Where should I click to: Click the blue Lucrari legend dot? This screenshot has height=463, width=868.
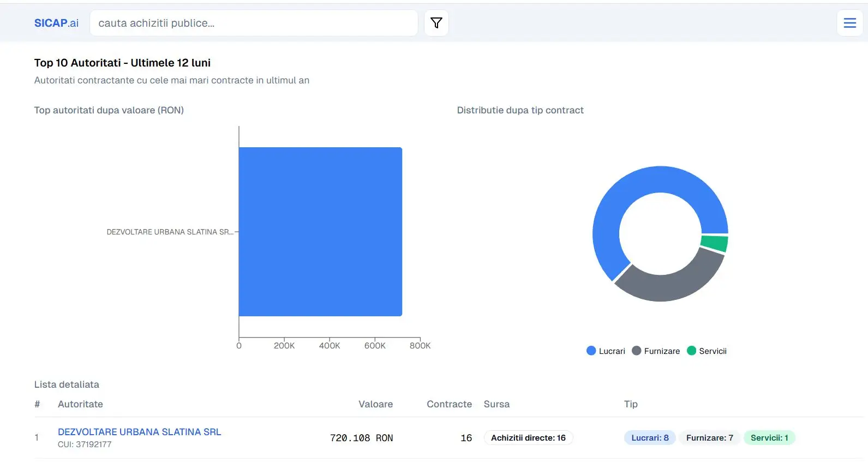tap(591, 351)
